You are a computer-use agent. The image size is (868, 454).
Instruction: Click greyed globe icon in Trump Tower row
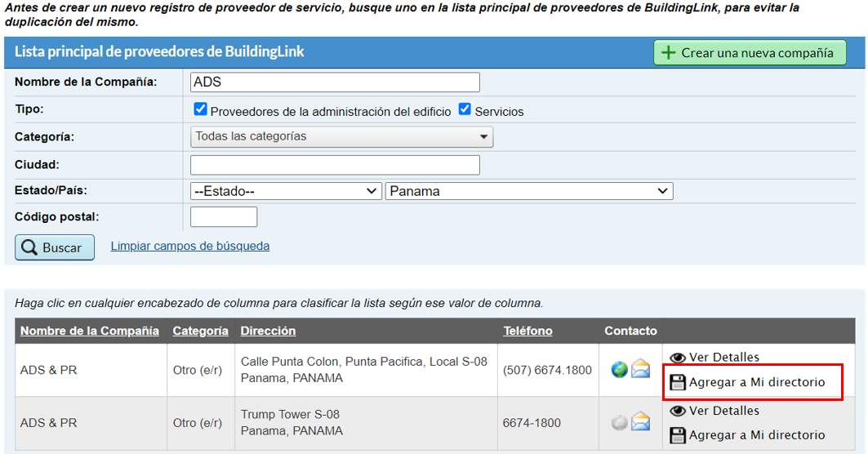[x=620, y=422]
